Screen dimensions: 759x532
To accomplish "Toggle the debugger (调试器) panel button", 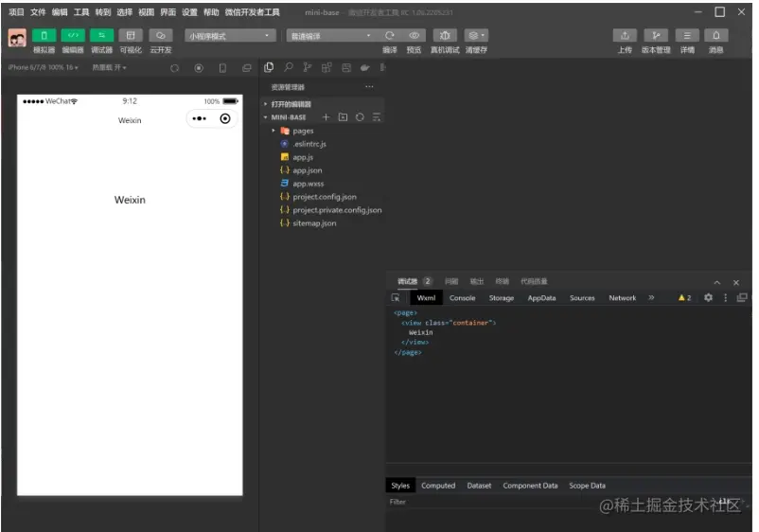I will (101, 35).
